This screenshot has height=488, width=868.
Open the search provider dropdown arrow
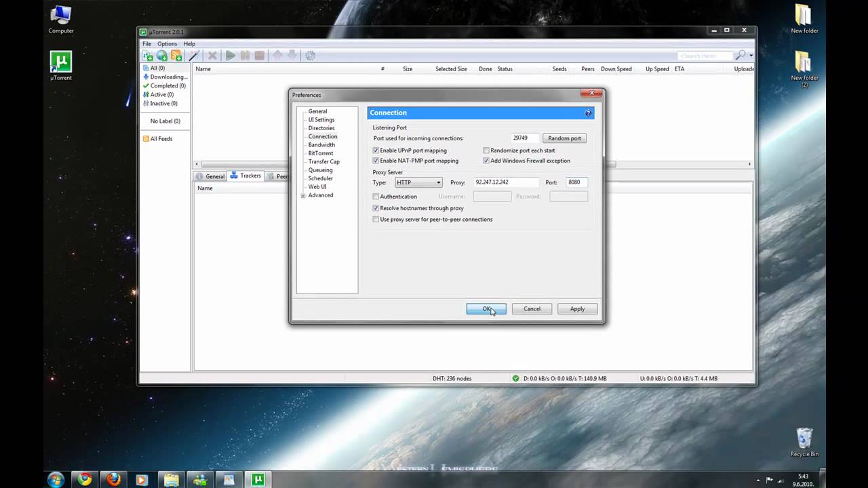751,56
